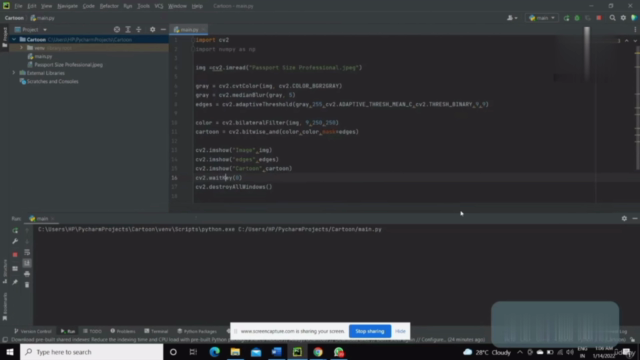The width and height of the screenshot is (640, 360).
Task: Open the user account dropdown
Action: coord(512,18)
